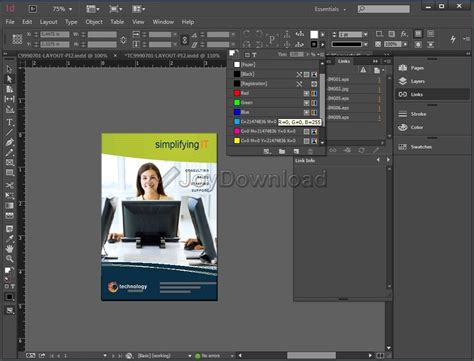The height and width of the screenshot is (361, 474).
Task: Click the new swatch icon in Swatches panel
Action: click(x=296, y=151)
